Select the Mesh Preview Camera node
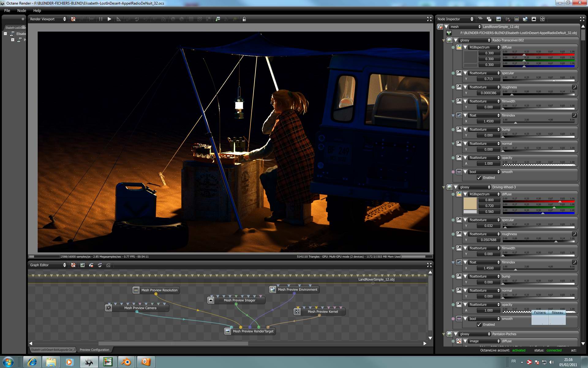The height and width of the screenshot is (368, 588). click(140, 308)
